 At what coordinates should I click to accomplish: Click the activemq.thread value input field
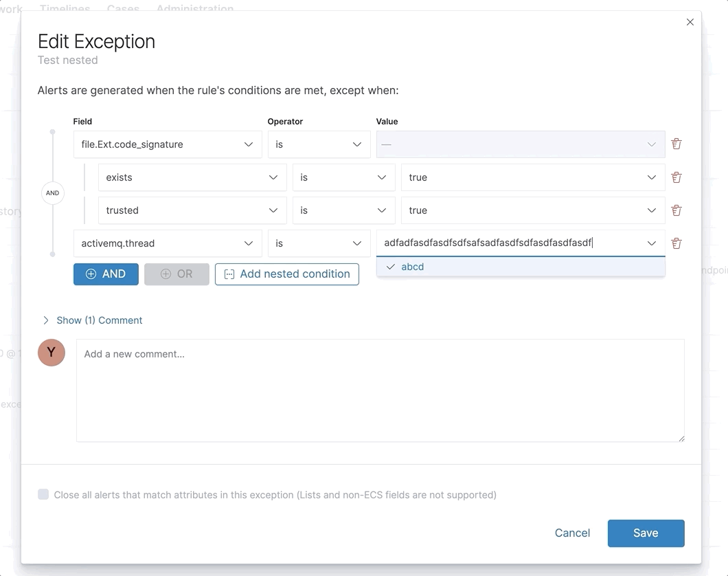click(x=508, y=243)
